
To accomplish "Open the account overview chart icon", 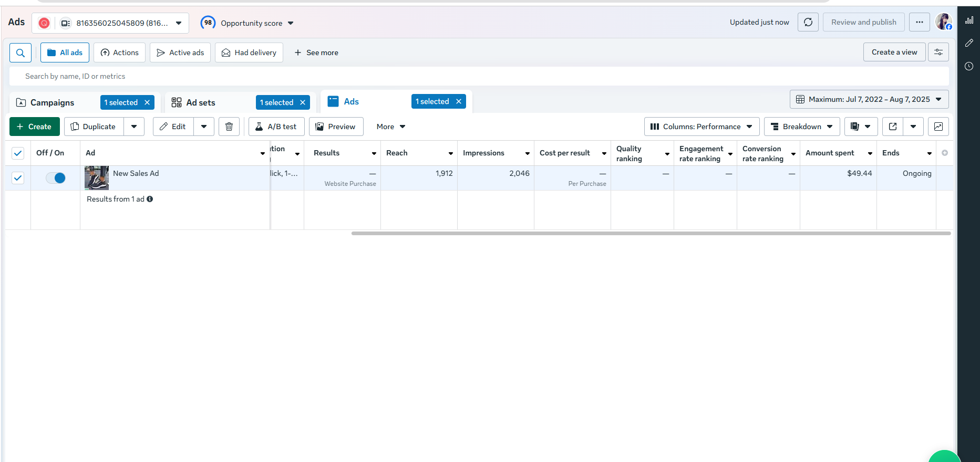I will click(x=969, y=20).
